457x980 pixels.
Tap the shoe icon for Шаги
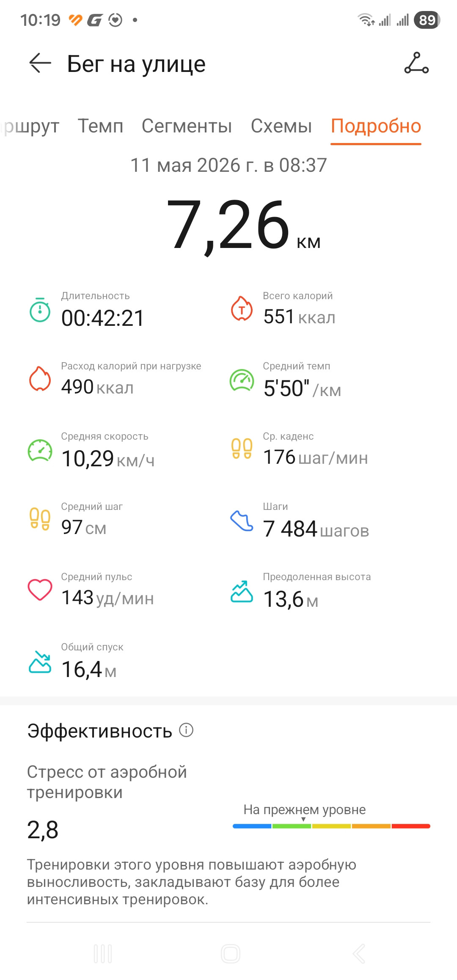click(x=242, y=520)
